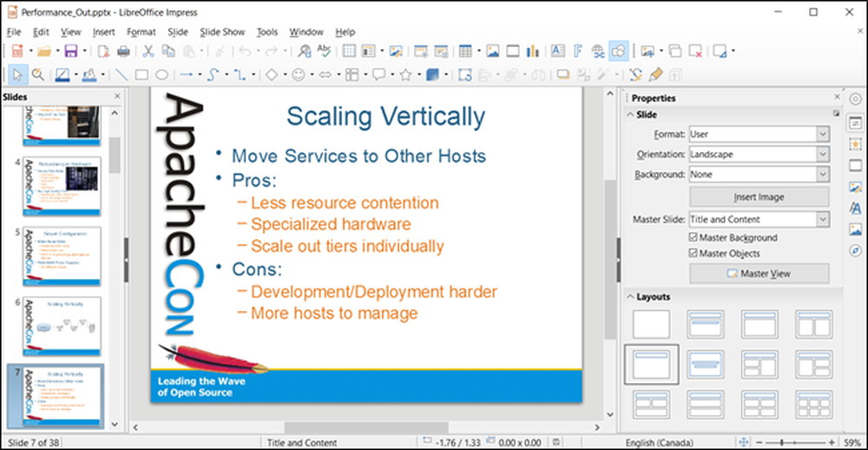Toggle the Shadow icon
Viewport: 868px width, 450px height.
(563, 75)
